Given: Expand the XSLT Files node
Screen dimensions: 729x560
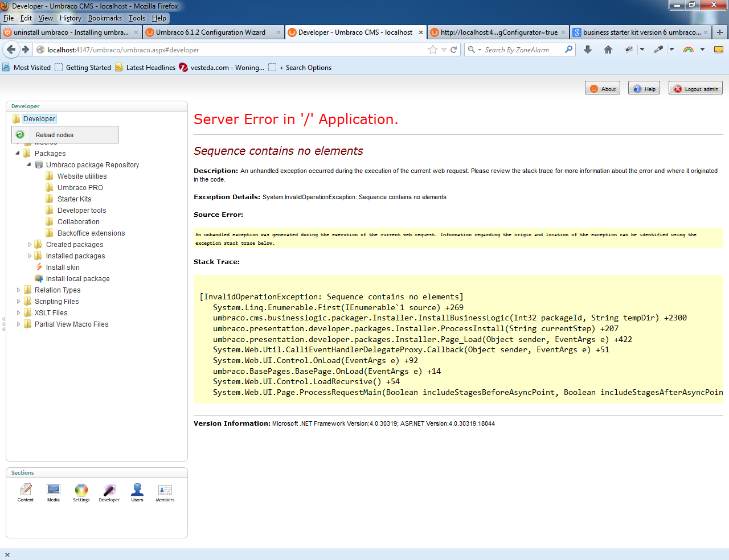Looking at the screenshot, I should pyautogui.click(x=18, y=312).
